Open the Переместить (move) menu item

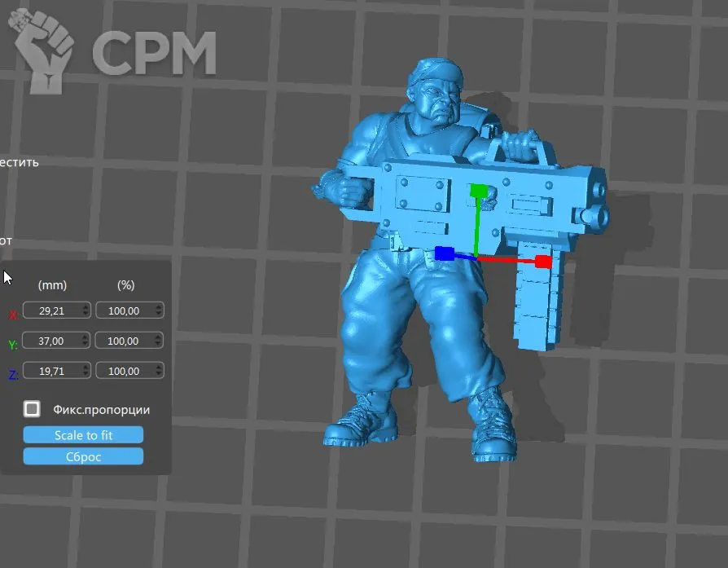point(19,161)
